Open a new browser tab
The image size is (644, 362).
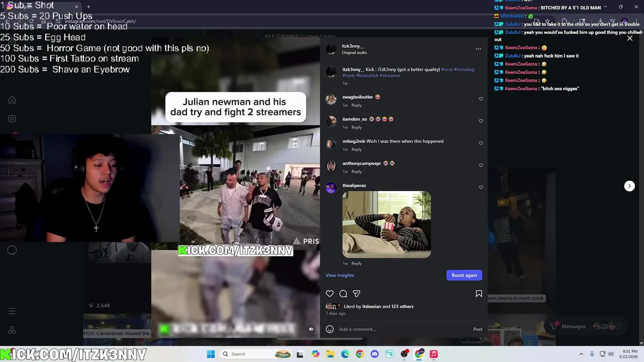click(x=88, y=7)
